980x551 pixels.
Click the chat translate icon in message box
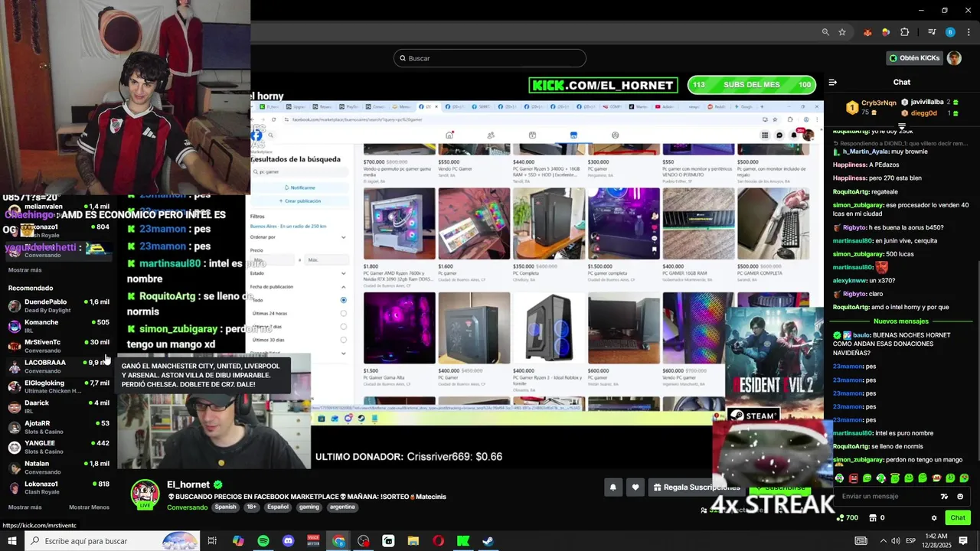tap(944, 497)
